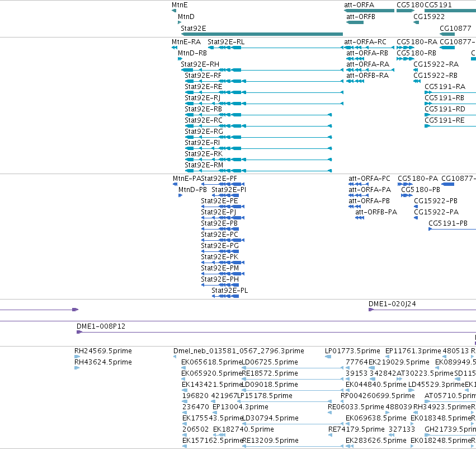This screenshot has width=476, height=449.
Task: Select the Stat92E-RE transcript label
Action: (x=204, y=87)
